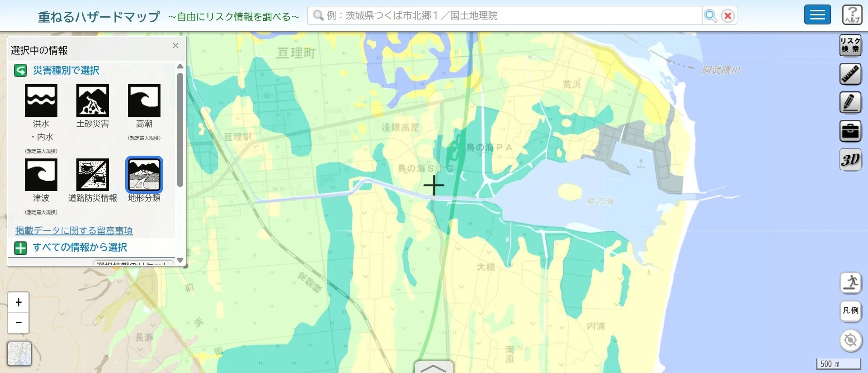This screenshot has width=868, height=373.
Task: Open the briefcase tools icon
Action: pyautogui.click(x=850, y=131)
